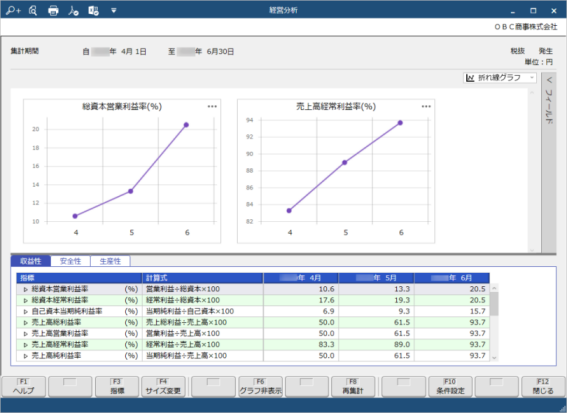Click the Excel export icon
This screenshot has width=567, height=413.
click(x=93, y=10)
